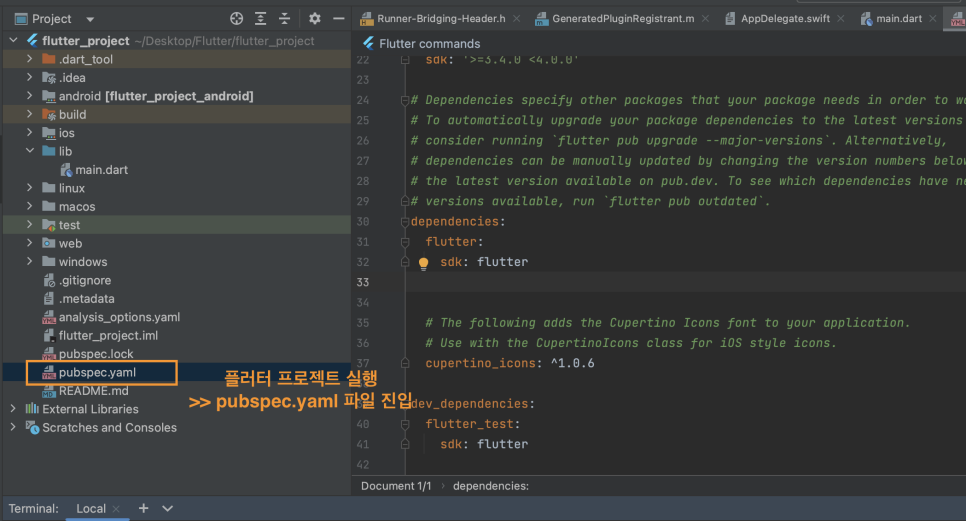
Task: Collapse the flutter_project root node
Action: [x=14, y=41]
